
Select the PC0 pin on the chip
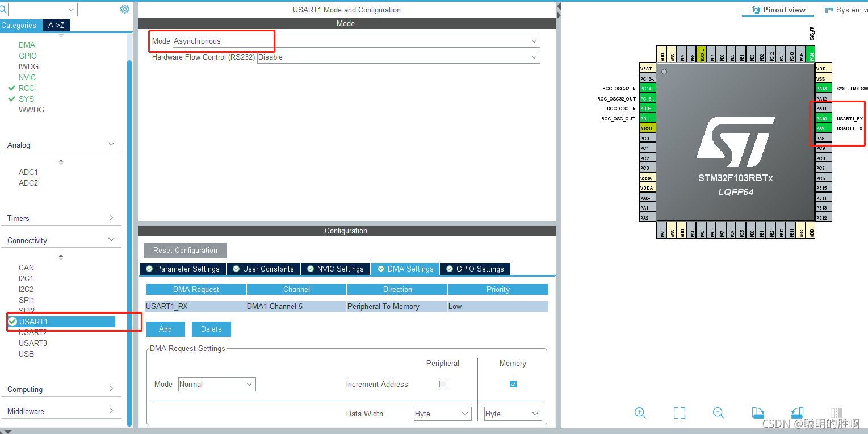[x=648, y=139]
